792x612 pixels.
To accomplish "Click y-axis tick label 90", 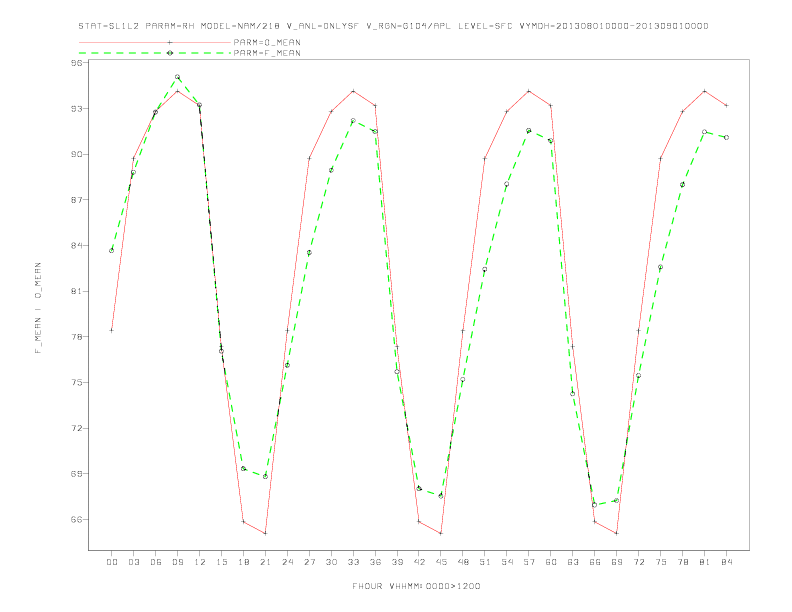I will click(77, 155).
